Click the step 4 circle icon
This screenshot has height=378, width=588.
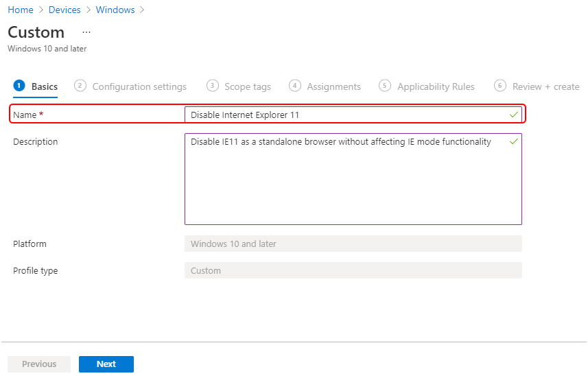coord(295,86)
